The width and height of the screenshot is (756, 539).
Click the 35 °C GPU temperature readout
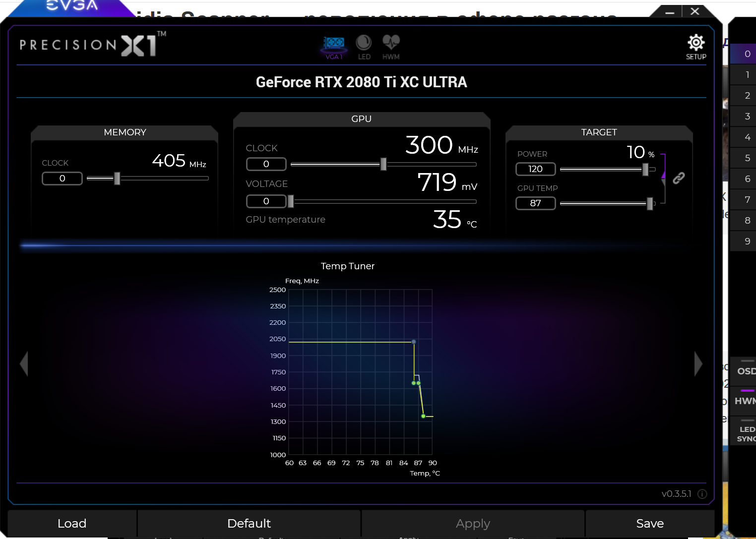click(455, 219)
